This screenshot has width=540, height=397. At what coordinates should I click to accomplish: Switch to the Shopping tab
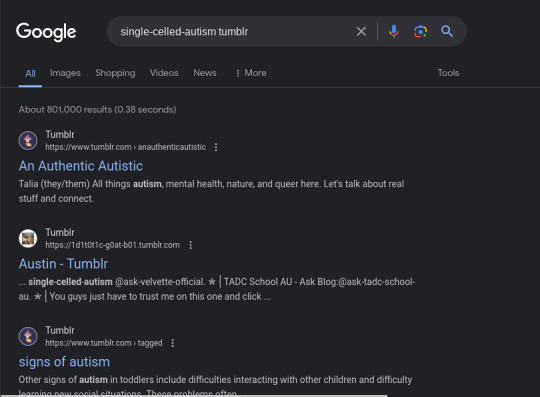[115, 73]
